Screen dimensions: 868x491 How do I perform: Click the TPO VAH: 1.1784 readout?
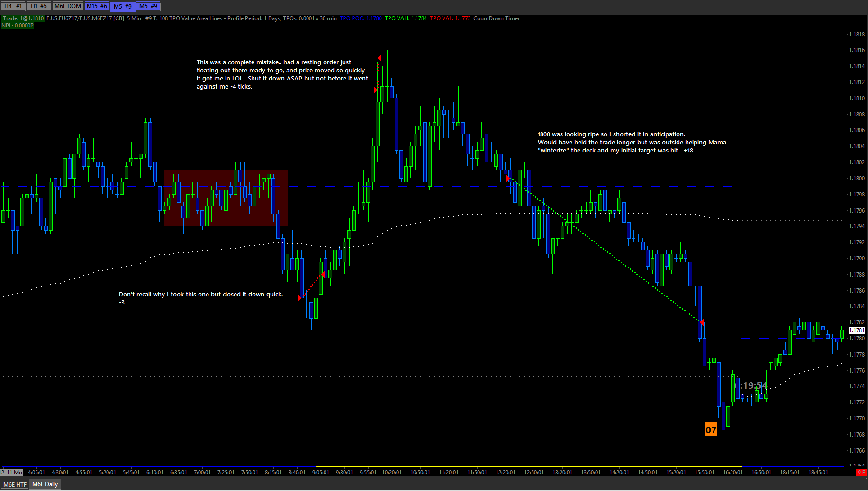tap(406, 18)
